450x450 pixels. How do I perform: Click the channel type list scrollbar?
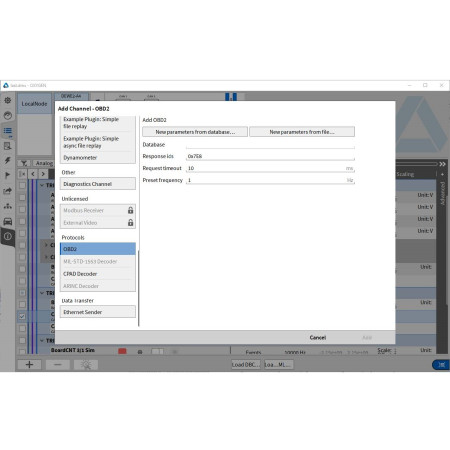click(138, 288)
